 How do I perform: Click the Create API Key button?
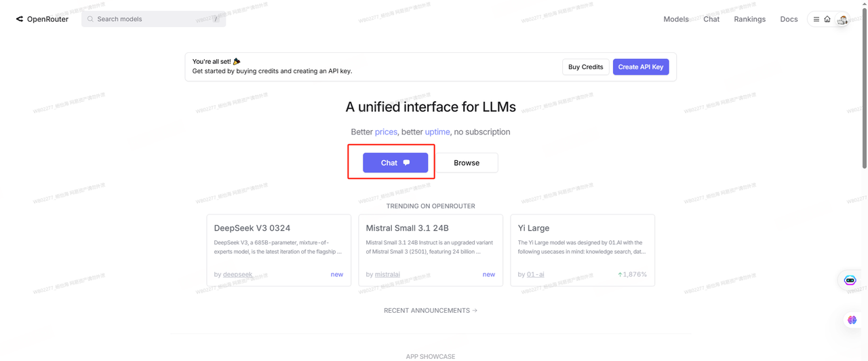point(641,67)
